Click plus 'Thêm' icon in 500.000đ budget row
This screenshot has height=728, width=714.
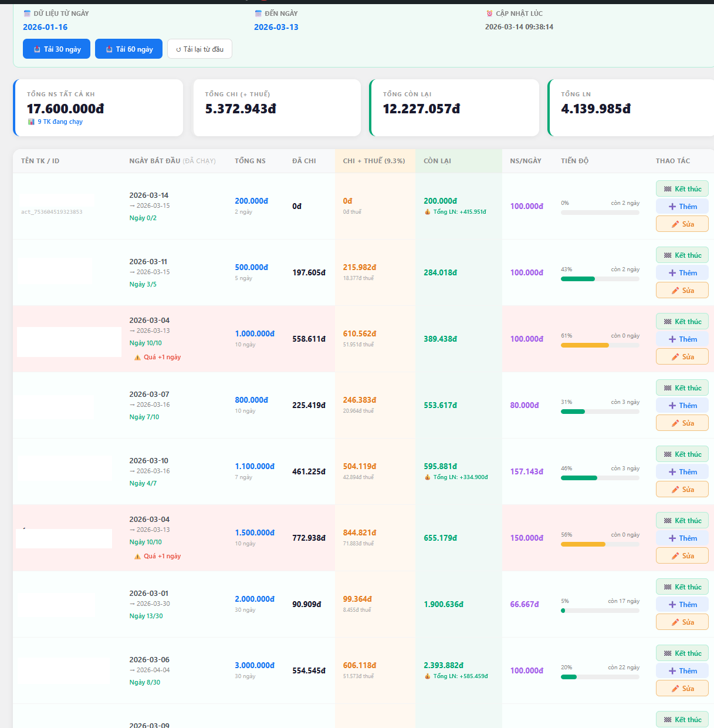click(x=672, y=273)
